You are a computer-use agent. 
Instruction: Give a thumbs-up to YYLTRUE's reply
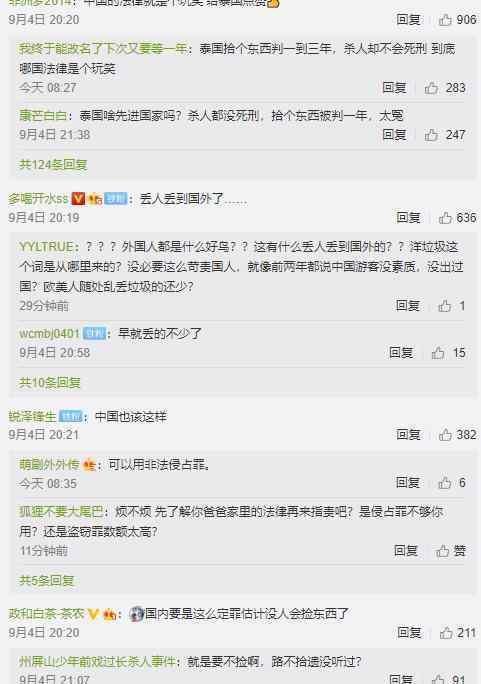(445, 306)
